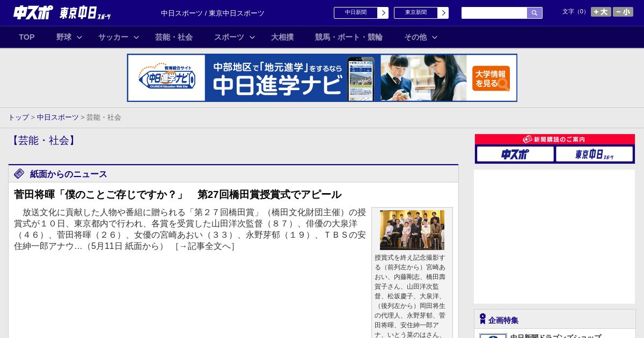Click 中日スポーツ breadcrumb link
644x338 pixels.
coord(57,117)
